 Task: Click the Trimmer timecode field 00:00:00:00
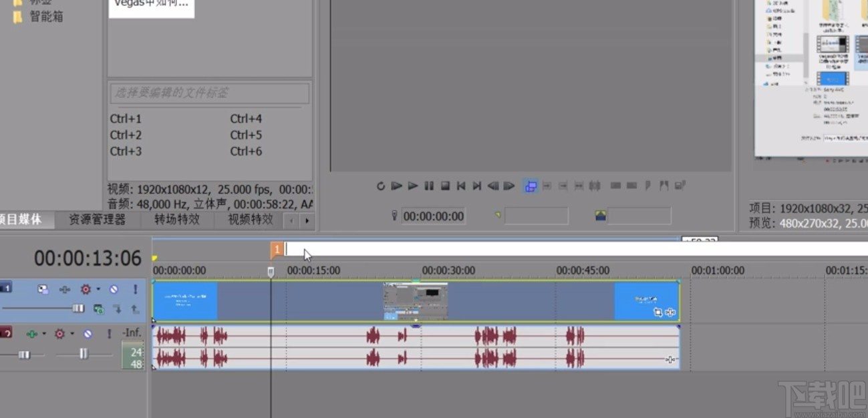433,216
